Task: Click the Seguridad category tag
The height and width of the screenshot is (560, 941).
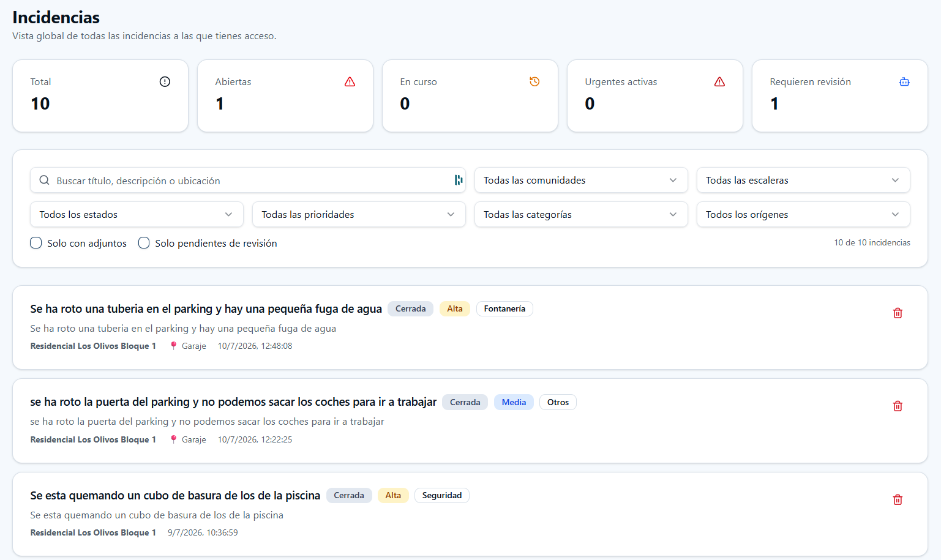Action: [442, 495]
